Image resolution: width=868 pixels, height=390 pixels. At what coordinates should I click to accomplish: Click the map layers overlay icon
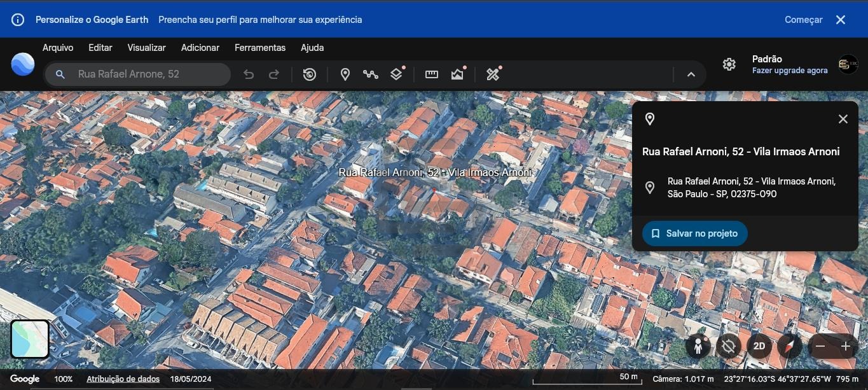[x=396, y=74]
